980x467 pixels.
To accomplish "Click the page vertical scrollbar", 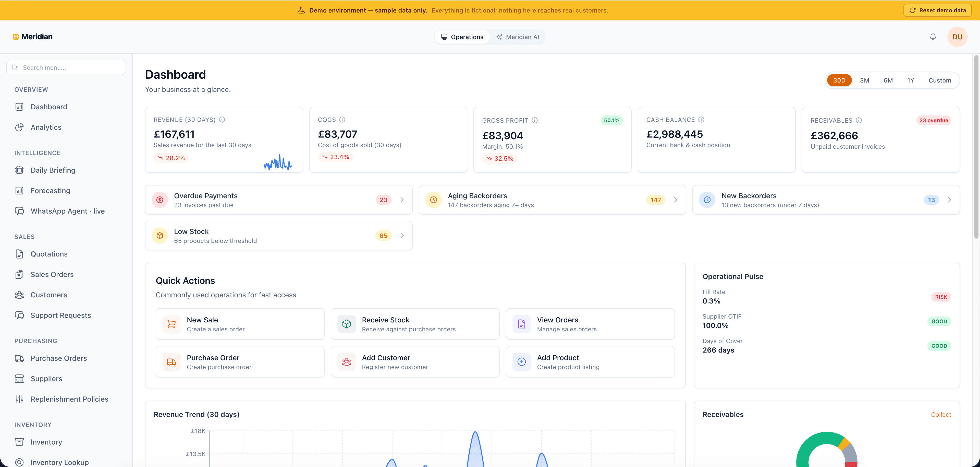I will pos(976,147).
